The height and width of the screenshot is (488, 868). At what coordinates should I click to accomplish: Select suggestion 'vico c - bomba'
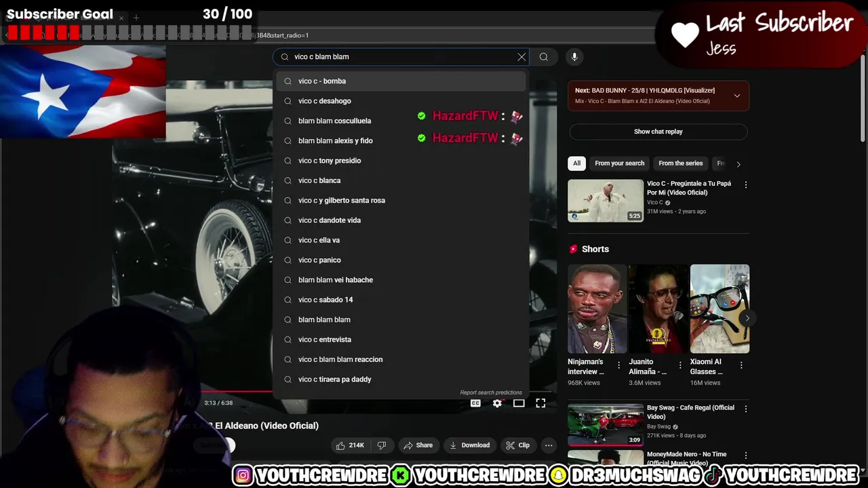(x=401, y=81)
